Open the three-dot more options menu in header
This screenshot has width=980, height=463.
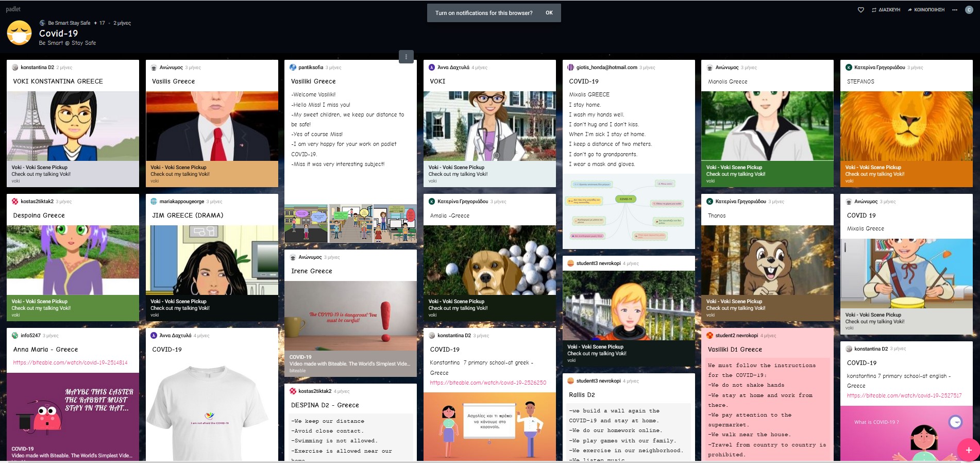955,10
